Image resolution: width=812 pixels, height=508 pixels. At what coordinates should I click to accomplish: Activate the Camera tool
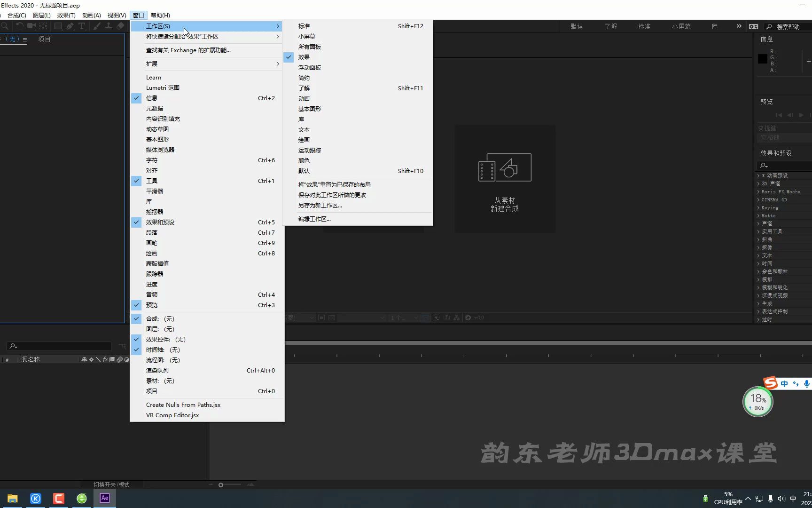31,26
